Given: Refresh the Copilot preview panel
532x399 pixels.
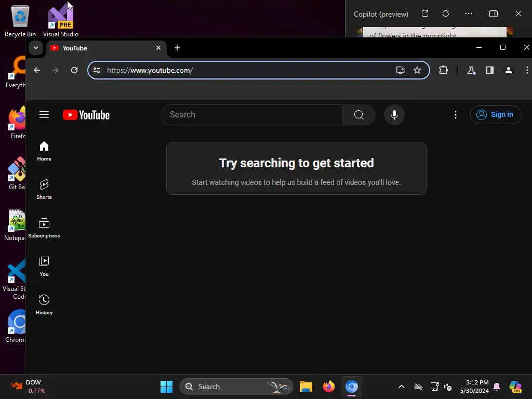Looking at the screenshot, I should click(445, 14).
